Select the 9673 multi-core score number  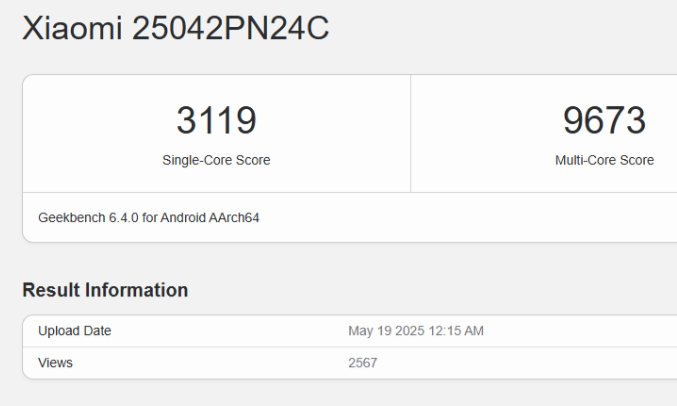click(604, 120)
